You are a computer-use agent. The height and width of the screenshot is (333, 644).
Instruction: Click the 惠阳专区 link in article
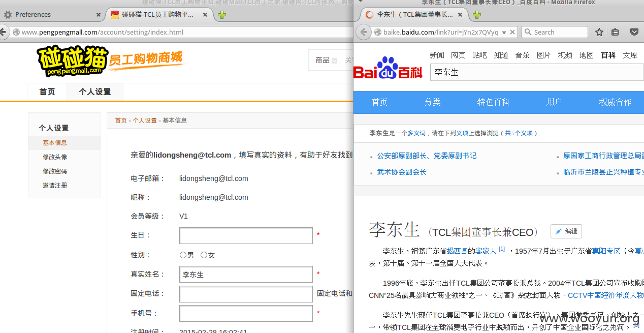pyautogui.click(x=606, y=251)
